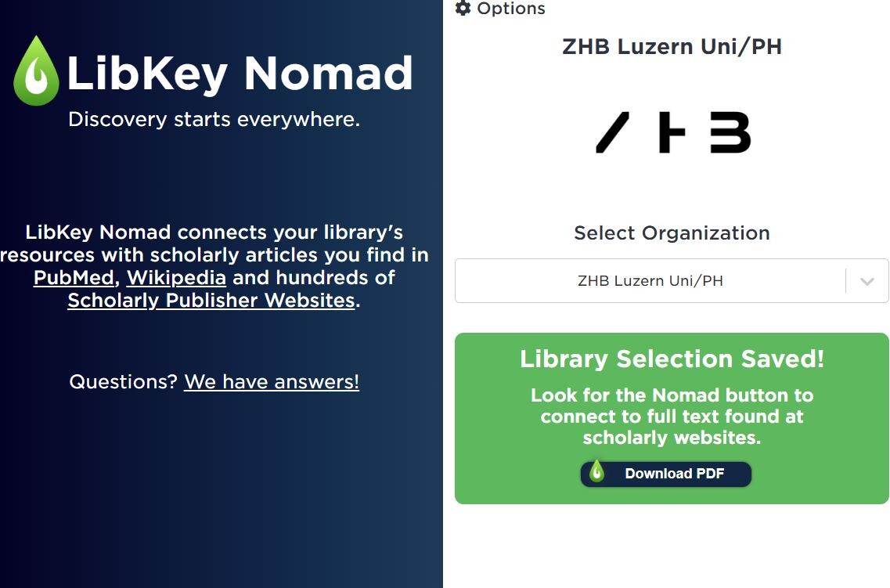Click the 'LibKey Nomad connects your library's' paragraph
Image resolution: width=890 pixels, height=588 pixels.
point(214,266)
